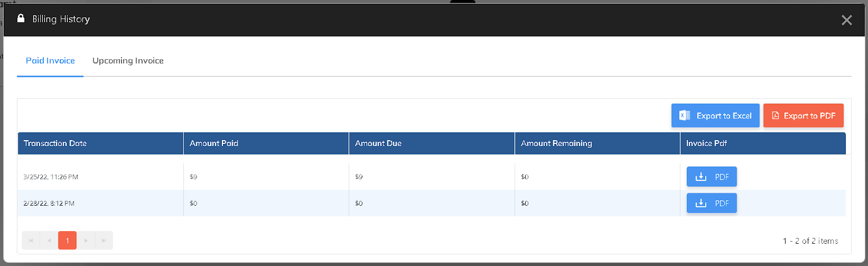Sort by the Amount Due column header
Viewport: 868px width, 266px height.
coord(378,143)
